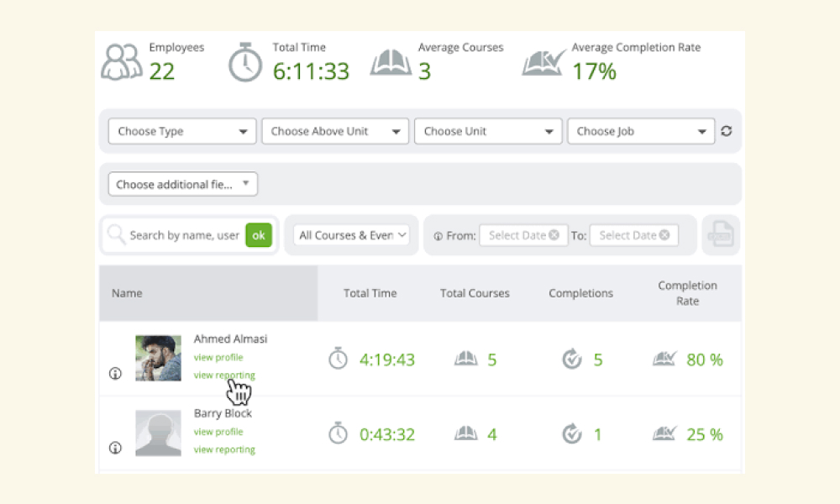Image resolution: width=840 pixels, height=504 pixels.
Task: Click Ahmed Almasi's profile photo
Action: [158, 359]
